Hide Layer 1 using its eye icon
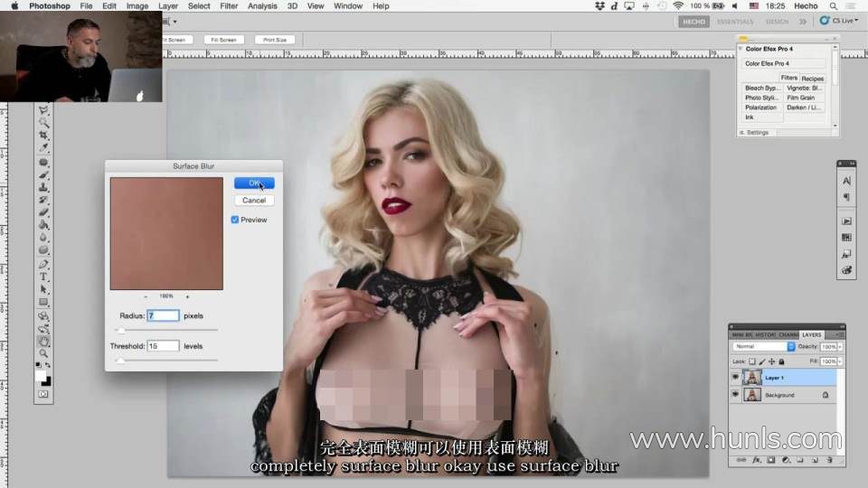The height and width of the screenshot is (488, 868). click(735, 378)
